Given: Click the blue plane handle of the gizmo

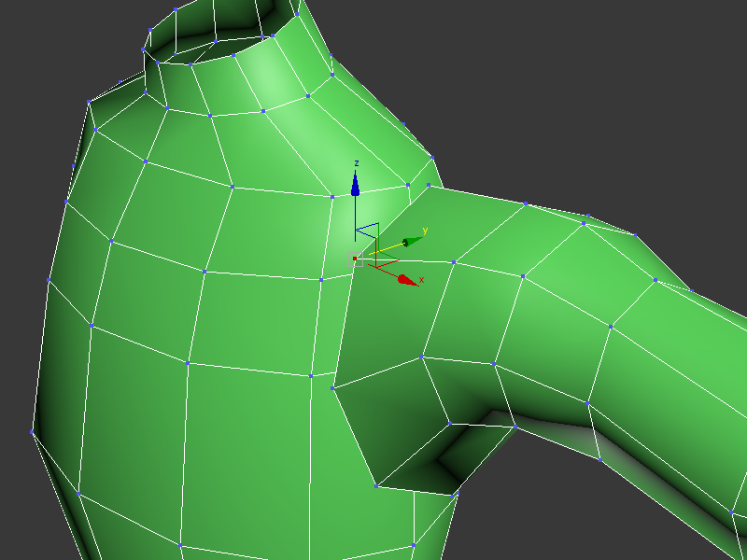Looking at the screenshot, I should click(x=369, y=231).
